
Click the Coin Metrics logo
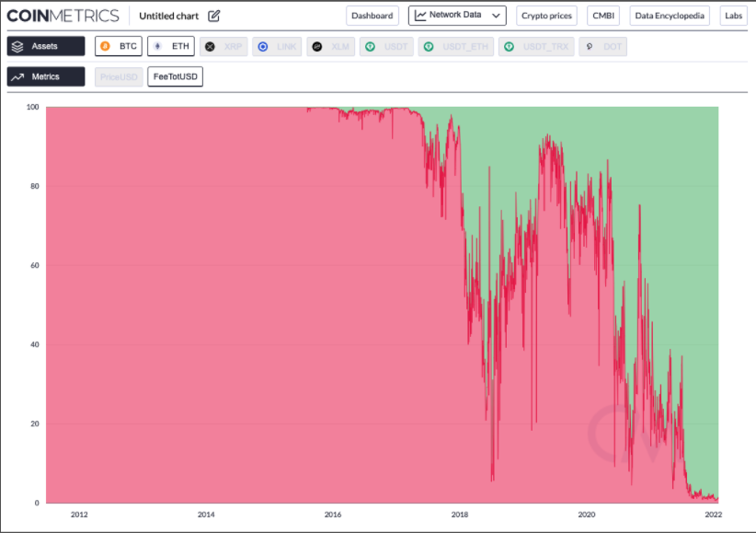(63, 16)
